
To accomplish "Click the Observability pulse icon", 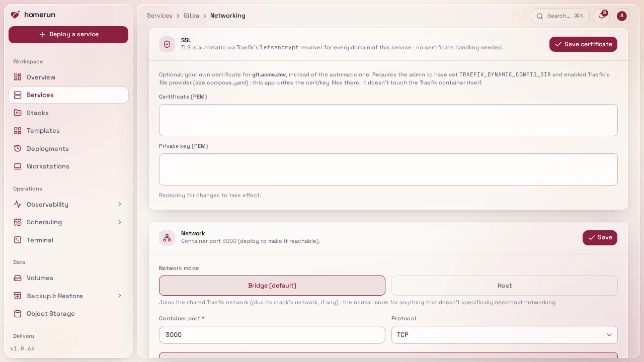I will click(18, 205).
